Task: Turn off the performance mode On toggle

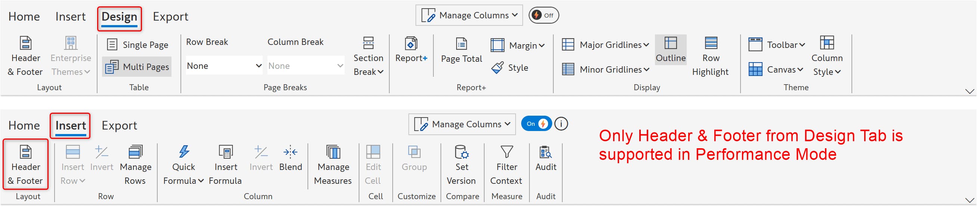Action: coord(536,124)
